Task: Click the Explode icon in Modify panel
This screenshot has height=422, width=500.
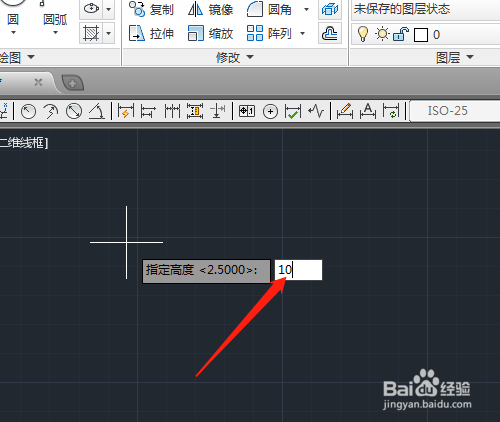Action: [x=330, y=9]
